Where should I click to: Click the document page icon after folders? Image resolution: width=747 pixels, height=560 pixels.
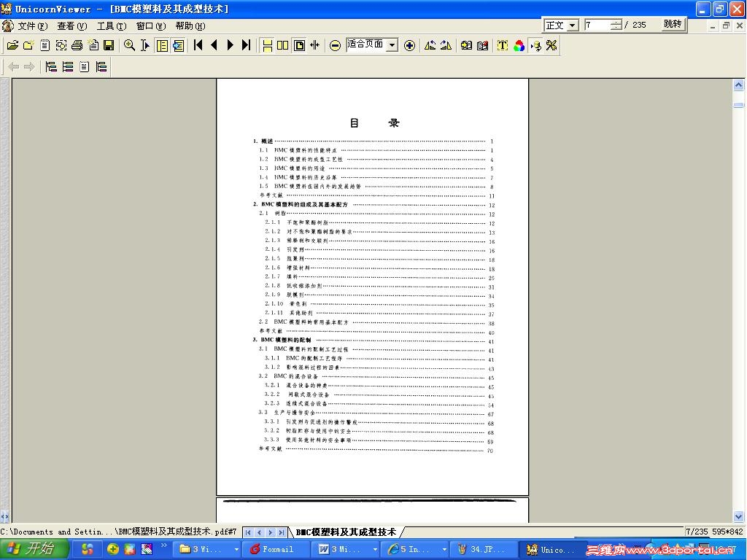[x=44, y=45]
